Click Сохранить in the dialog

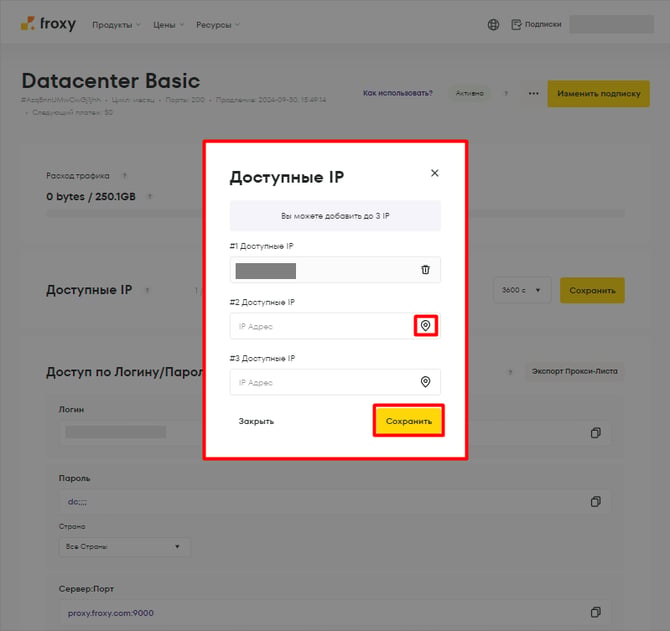[x=408, y=421]
